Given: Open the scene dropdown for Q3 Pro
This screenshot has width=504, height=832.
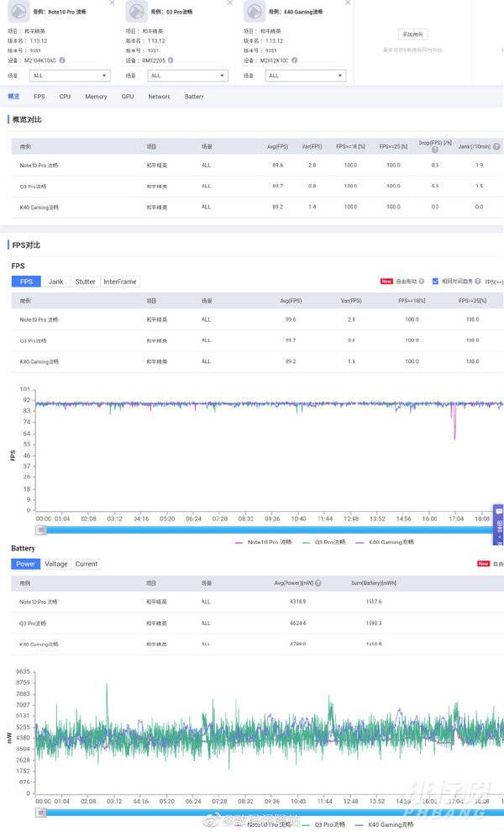Looking at the screenshot, I should pyautogui.click(x=187, y=76).
